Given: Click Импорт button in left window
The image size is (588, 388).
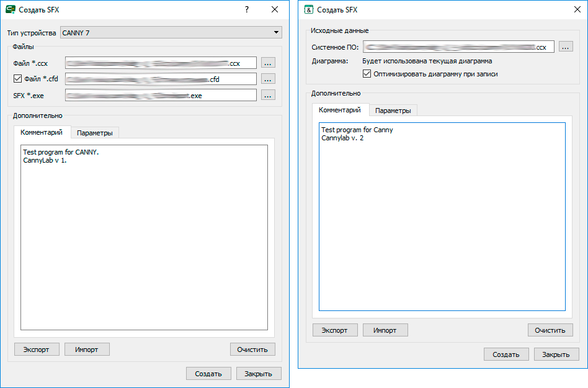Looking at the screenshot, I should pyautogui.click(x=87, y=350).
